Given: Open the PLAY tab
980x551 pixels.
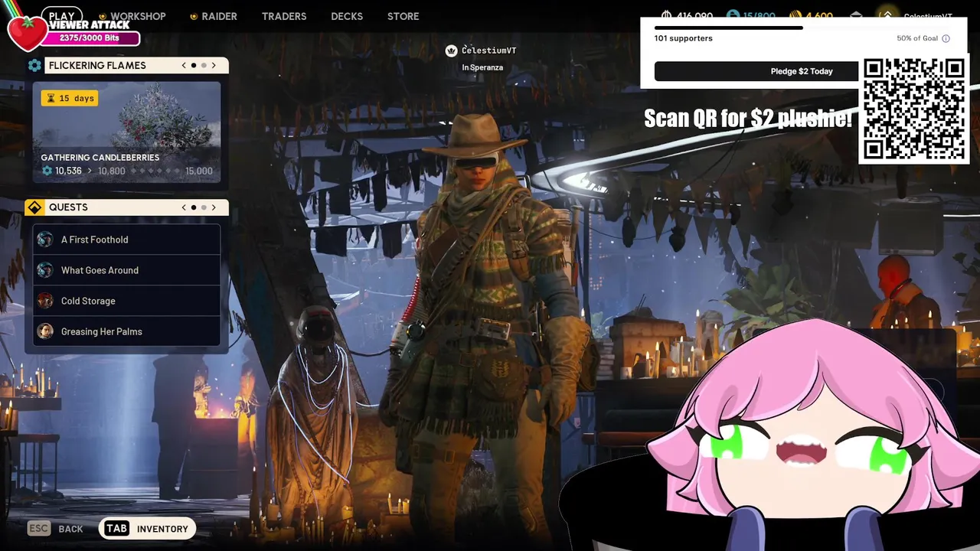Looking at the screenshot, I should 62,16.
